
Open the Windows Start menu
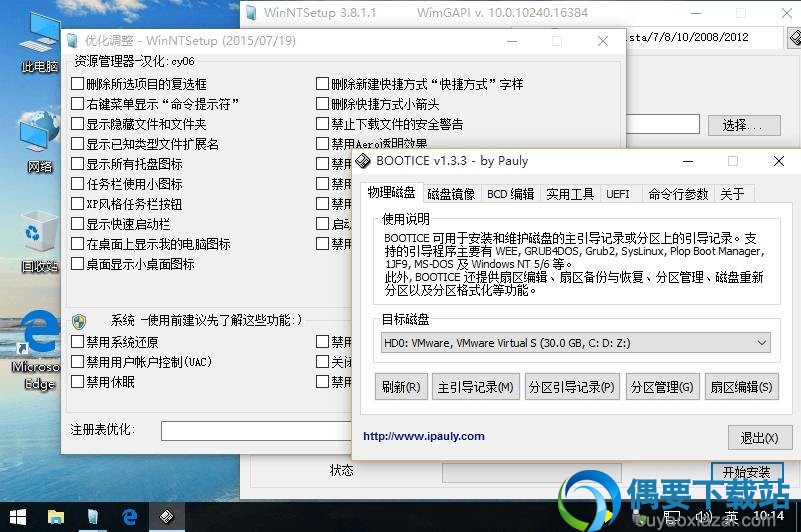[18, 517]
